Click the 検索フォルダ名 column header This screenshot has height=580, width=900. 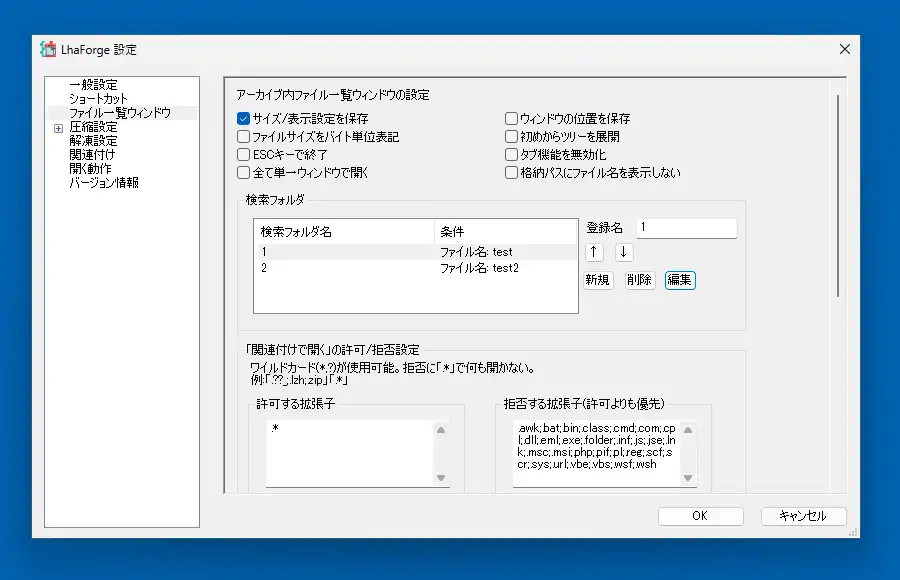[344, 232]
